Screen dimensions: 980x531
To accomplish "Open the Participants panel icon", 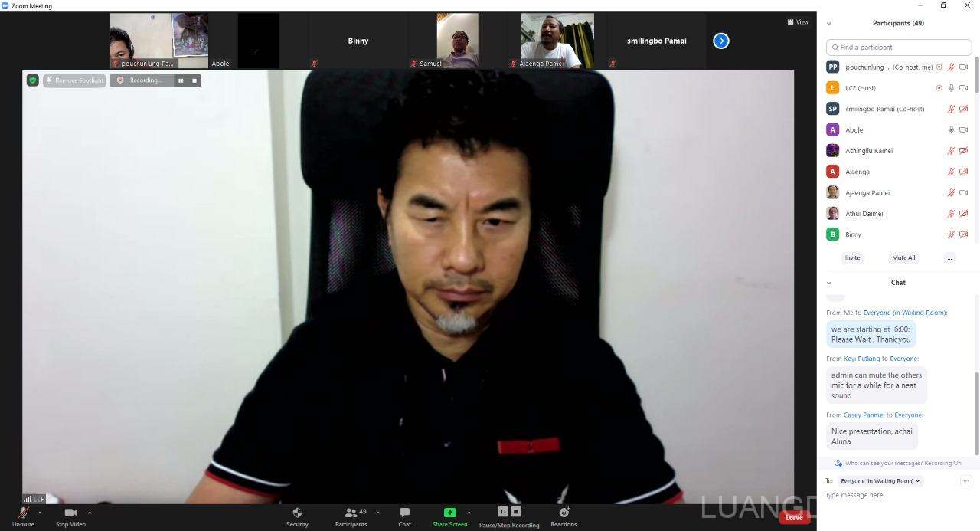I will click(351, 513).
